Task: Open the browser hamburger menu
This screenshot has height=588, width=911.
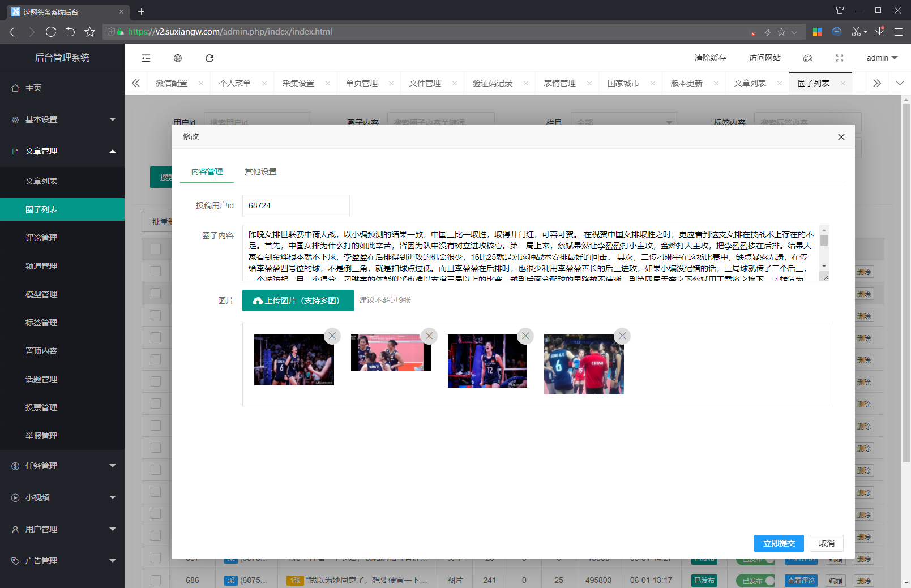Action: coord(899,32)
